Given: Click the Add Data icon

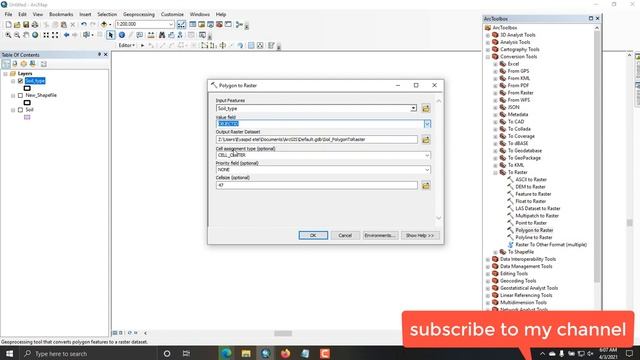Looking at the screenshot, I should (104, 24).
